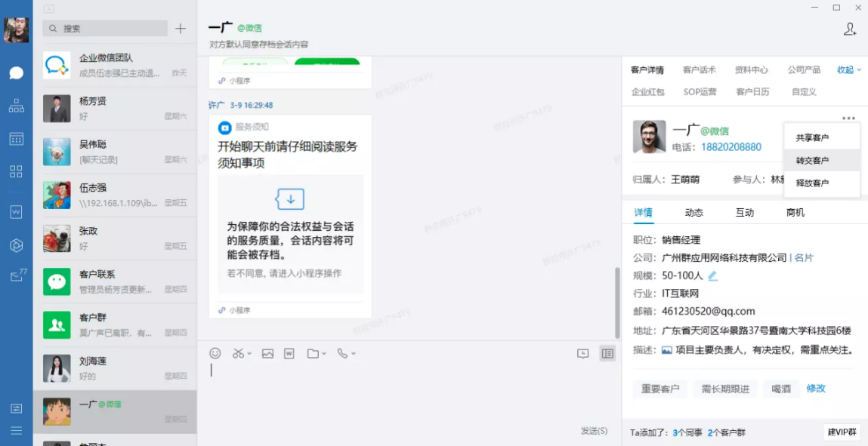Open the organization contacts sidebar icon
Screen dimensions: 868x446
[x=17, y=106]
